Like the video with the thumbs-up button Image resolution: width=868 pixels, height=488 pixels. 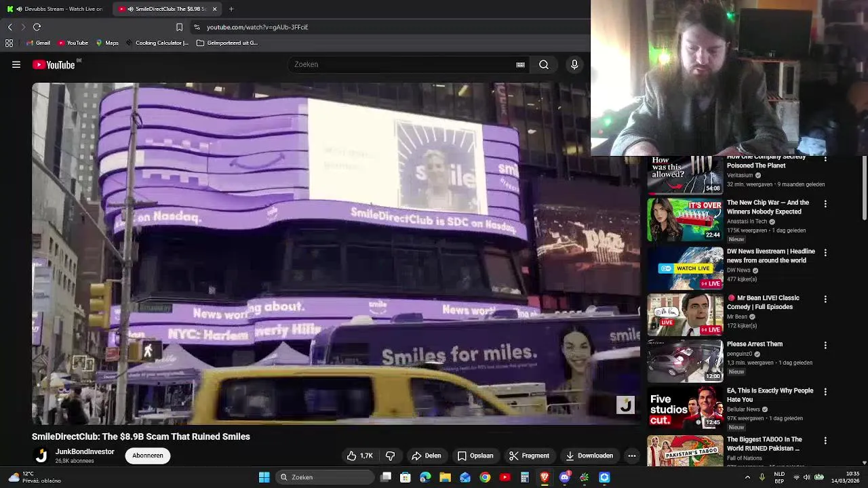[359, 455]
